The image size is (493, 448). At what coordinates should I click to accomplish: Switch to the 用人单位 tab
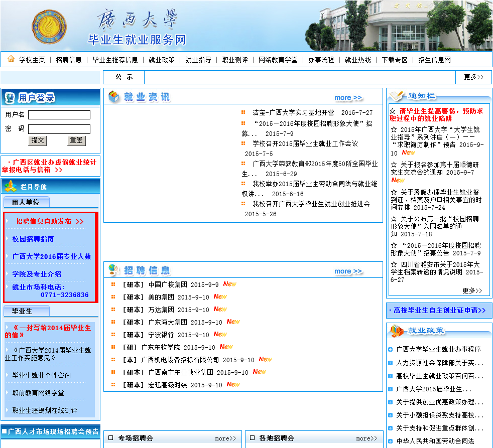[x=27, y=202]
